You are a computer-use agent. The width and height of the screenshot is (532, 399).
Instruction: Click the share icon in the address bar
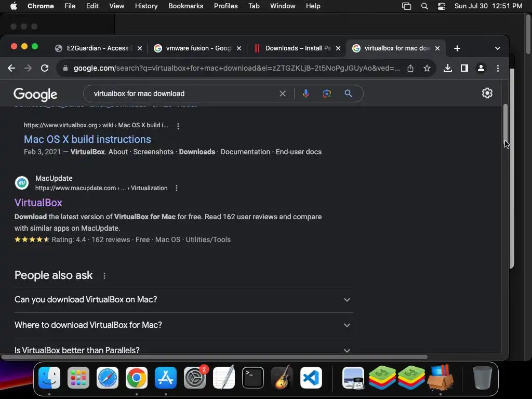tap(410, 68)
